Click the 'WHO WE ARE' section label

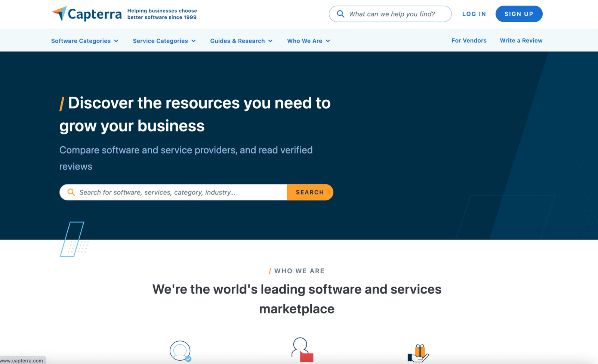pyautogui.click(x=297, y=271)
